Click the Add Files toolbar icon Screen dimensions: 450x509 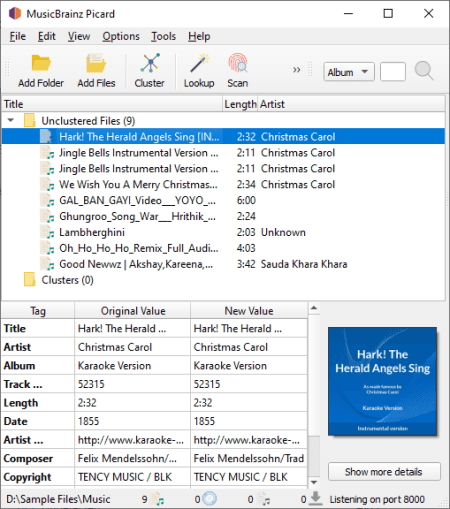coord(96,63)
